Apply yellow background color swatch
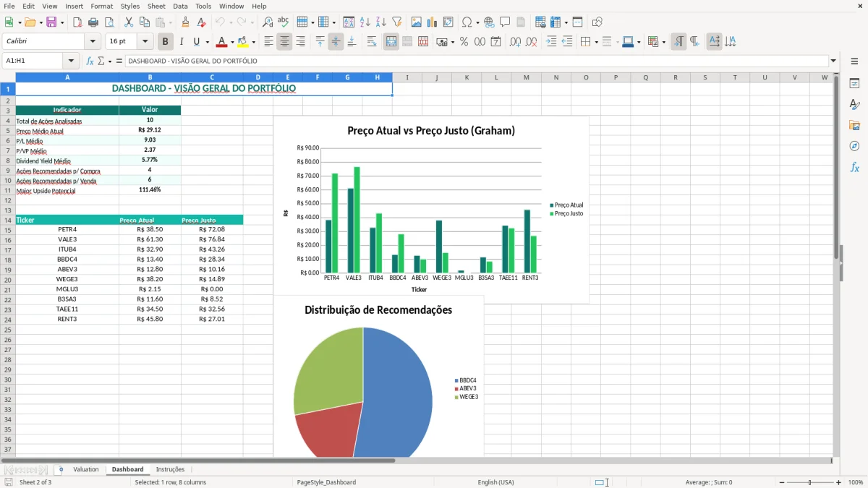Screen dimensions: 868x488 pyautogui.click(x=244, y=42)
